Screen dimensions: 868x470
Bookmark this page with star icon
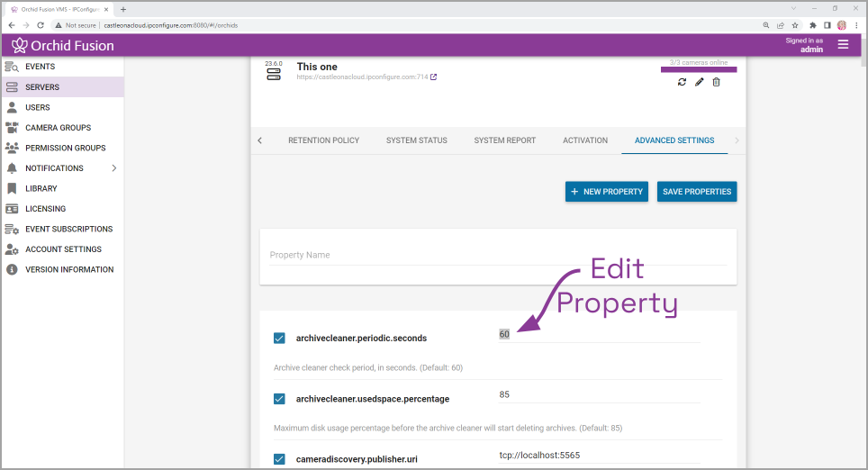coord(795,25)
